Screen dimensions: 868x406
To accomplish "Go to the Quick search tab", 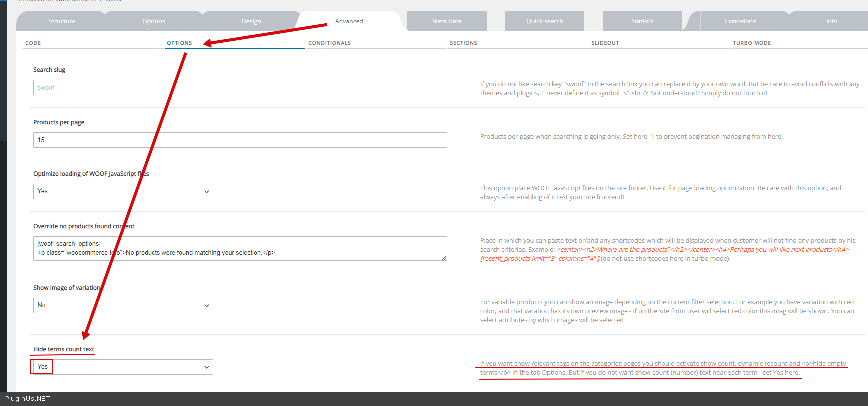I will [x=544, y=21].
